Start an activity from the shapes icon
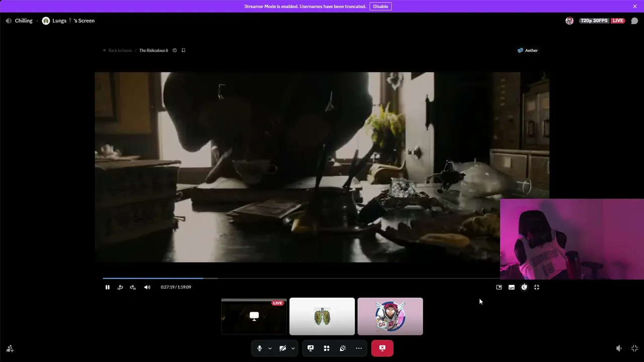The image size is (644, 362). (327, 348)
